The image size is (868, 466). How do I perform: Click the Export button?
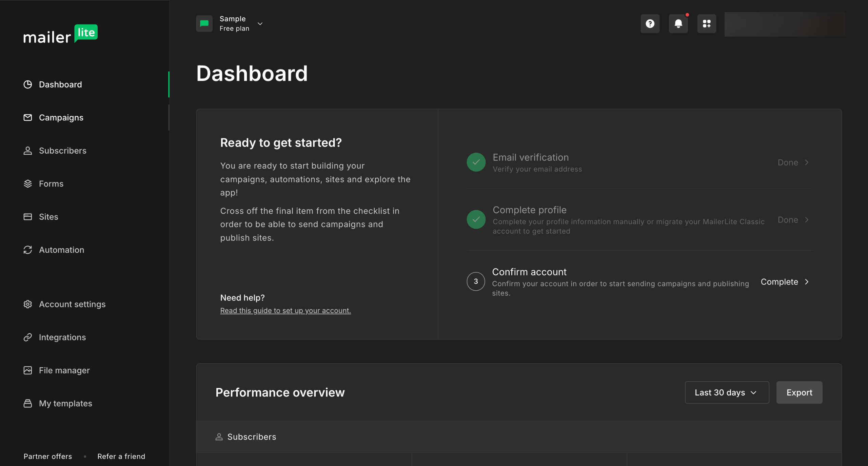click(x=799, y=392)
